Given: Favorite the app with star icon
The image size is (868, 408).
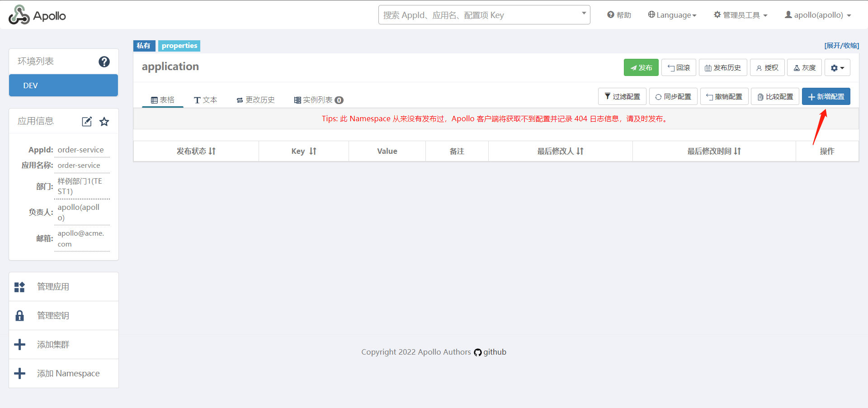Looking at the screenshot, I should click(x=104, y=121).
